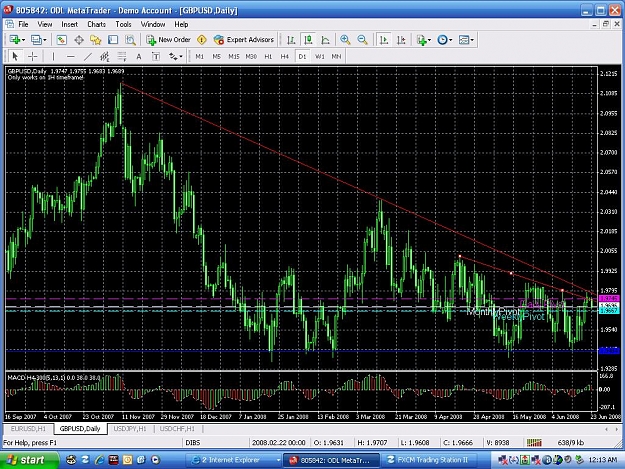
Task: Click the Profiles icon
Action: coord(36,40)
